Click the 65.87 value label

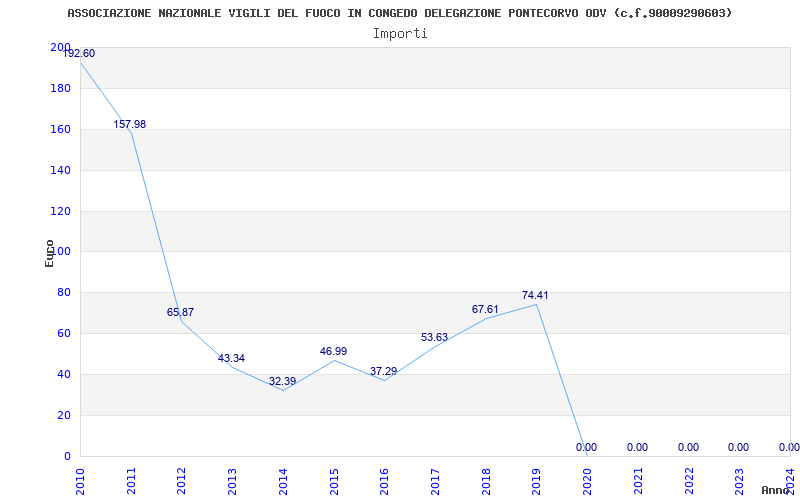coord(180,312)
